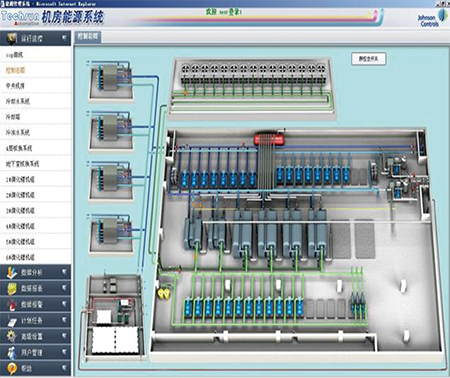Expand the 数据分析 section arrow
The image size is (450, 378).
(x=64, y=272)
